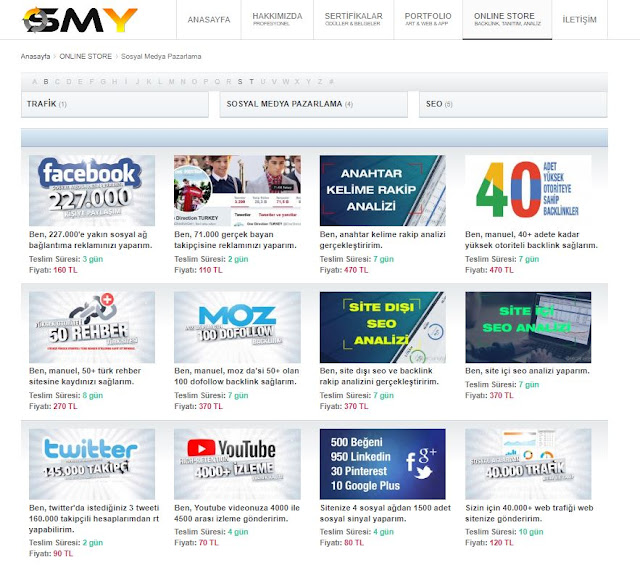Filter by letter T

251,82
